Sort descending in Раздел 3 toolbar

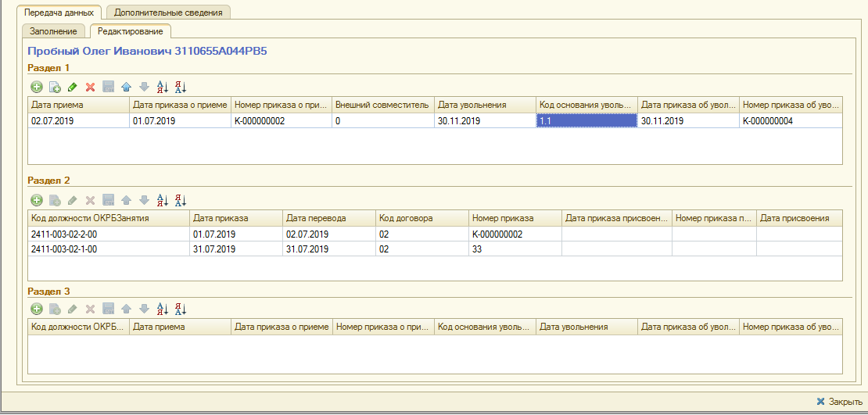coord(181,309)
